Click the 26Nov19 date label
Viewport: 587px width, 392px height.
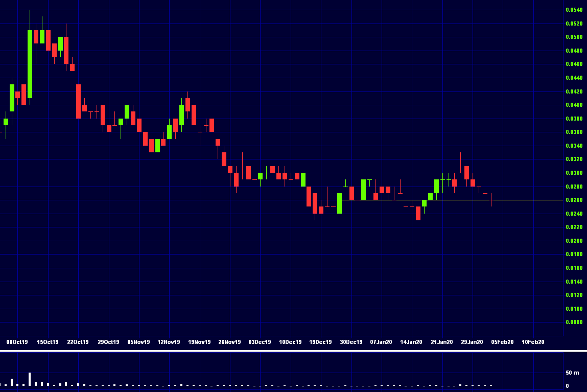[229, 342]
